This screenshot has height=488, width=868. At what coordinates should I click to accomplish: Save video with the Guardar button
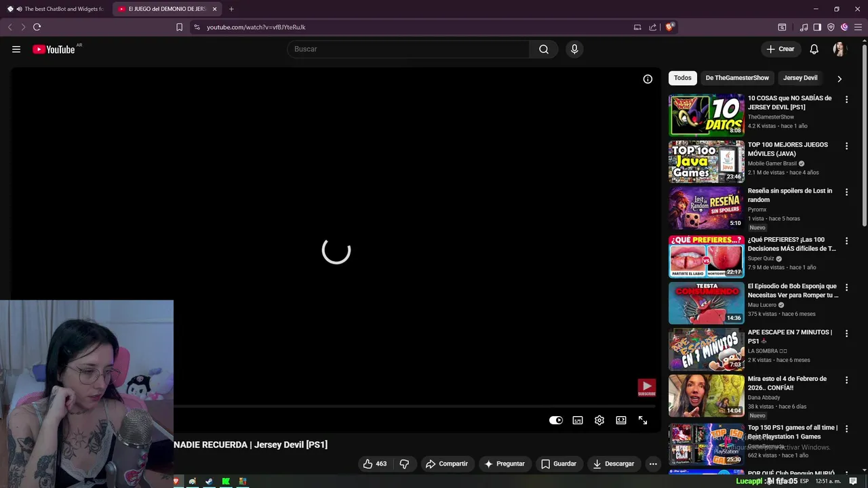click(x=558, y=464)
